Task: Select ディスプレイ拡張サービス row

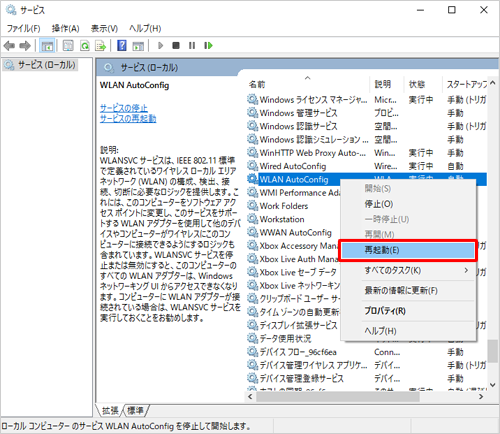Action: 299,325
